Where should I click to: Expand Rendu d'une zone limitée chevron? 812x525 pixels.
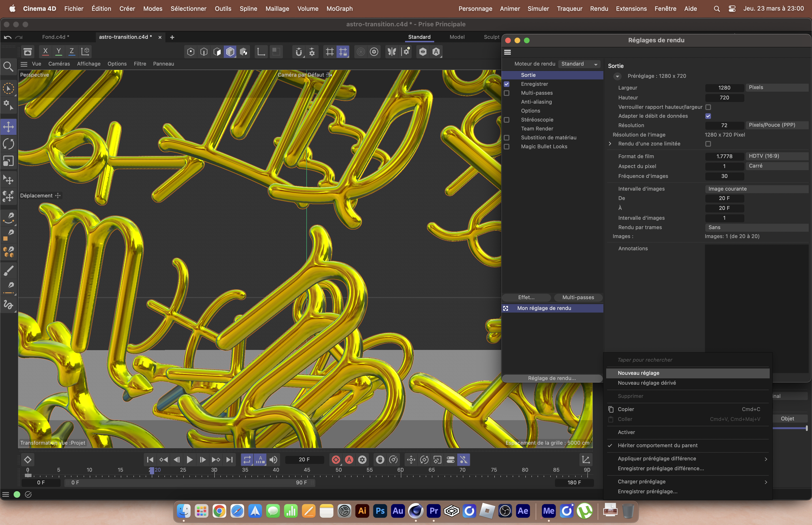[610, 144]
